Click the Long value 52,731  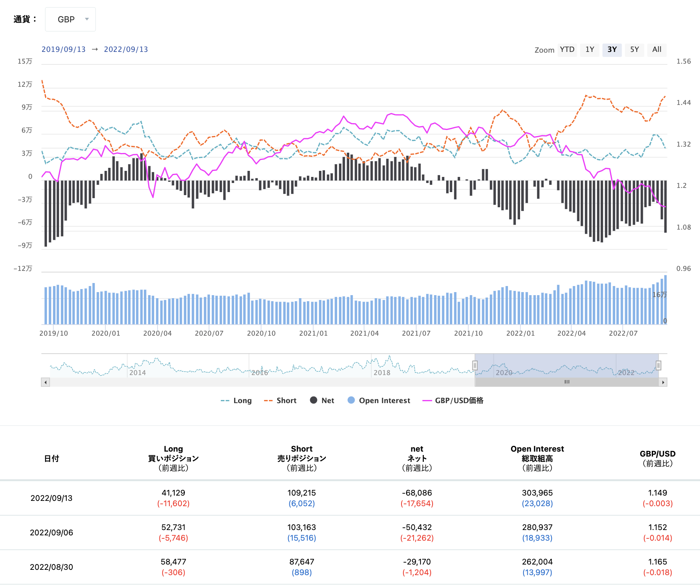click(x=173, y=528)
